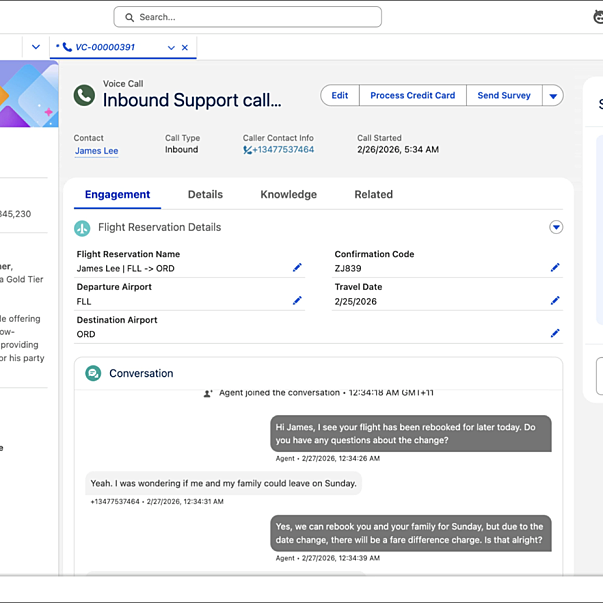Open the James Lee contact link
Screen dimensions: 603x603
96,151
